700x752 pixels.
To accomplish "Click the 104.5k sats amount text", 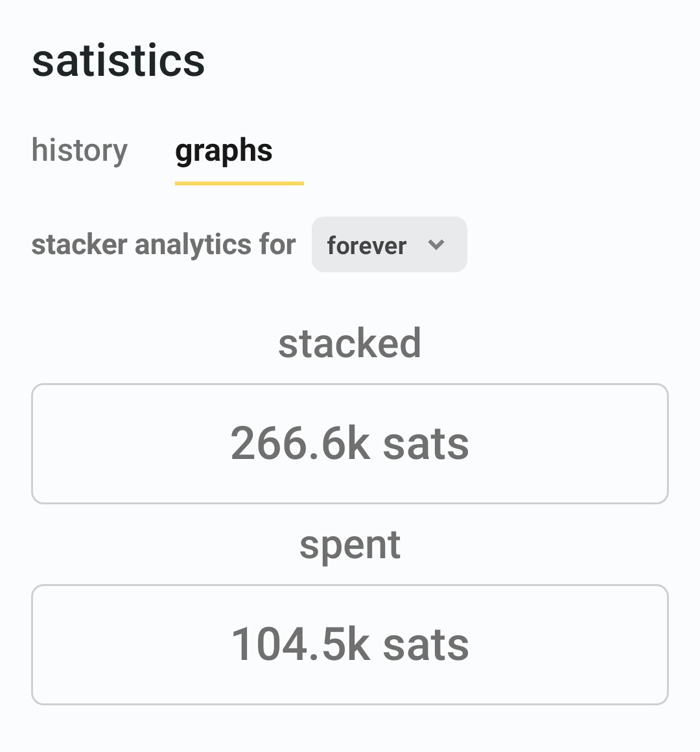I will (x=350, y=645).
